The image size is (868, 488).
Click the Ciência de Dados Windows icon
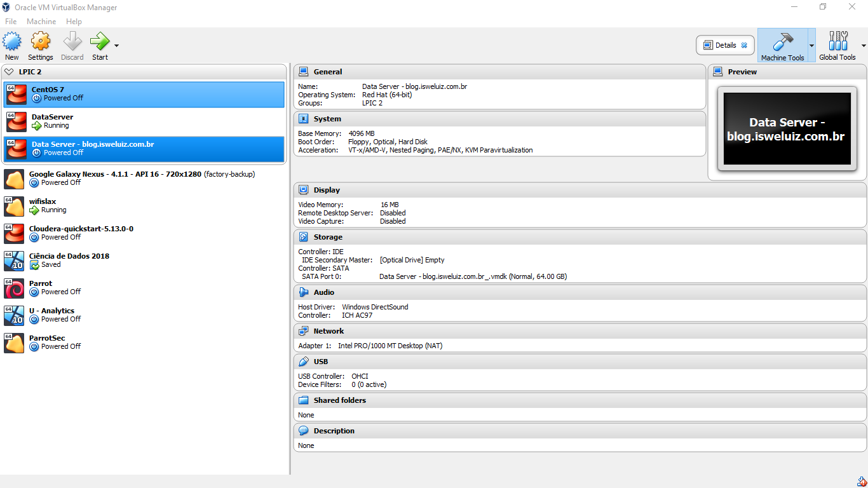(14, 261)
